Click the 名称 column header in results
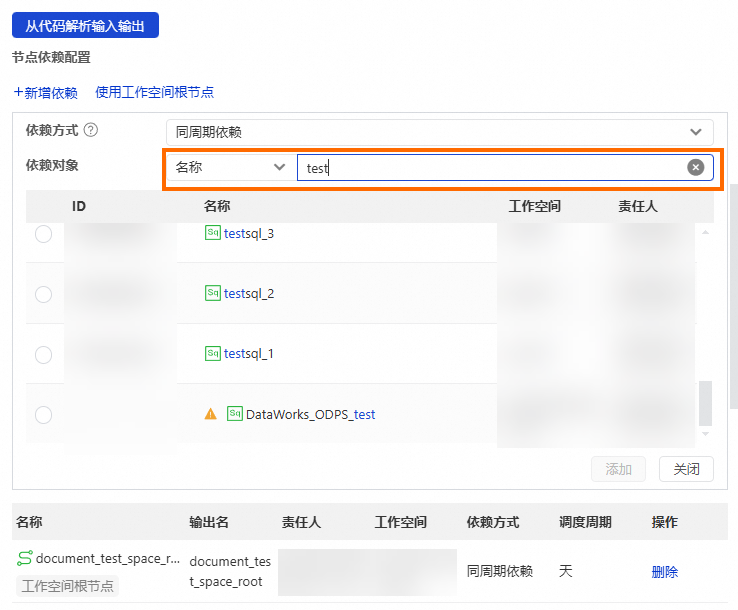Image resolution: width=738 pixels, height=610 pixels. (x=217, y=206)
